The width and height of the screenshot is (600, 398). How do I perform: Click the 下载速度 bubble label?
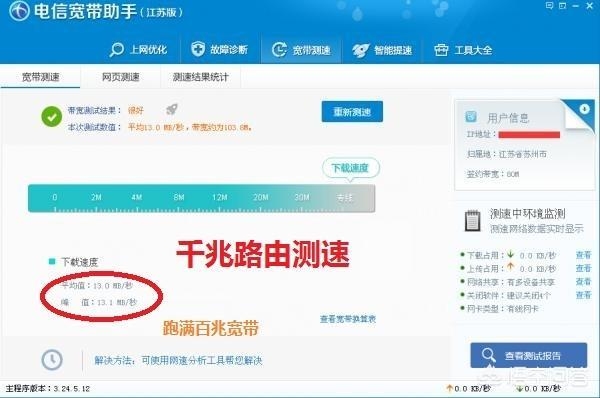(x=350, y=168)
